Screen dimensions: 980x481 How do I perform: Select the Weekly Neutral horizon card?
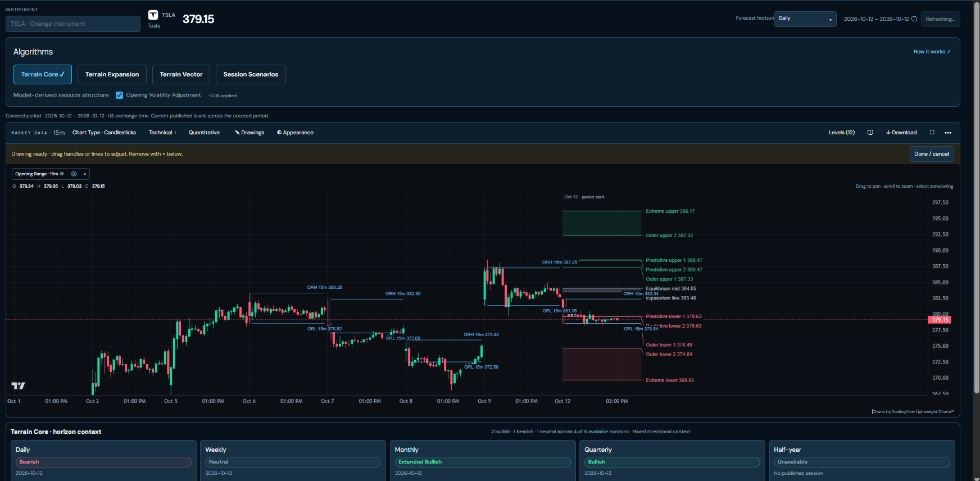pyautogui.click(x=293, y=461)
